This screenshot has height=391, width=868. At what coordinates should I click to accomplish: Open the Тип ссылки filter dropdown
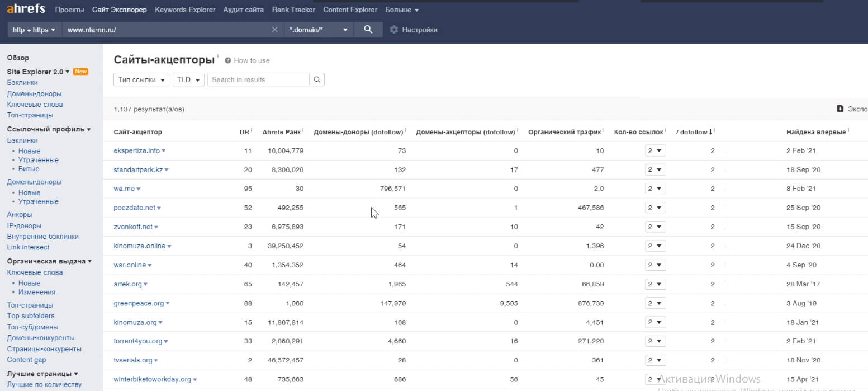pos(141,79)
